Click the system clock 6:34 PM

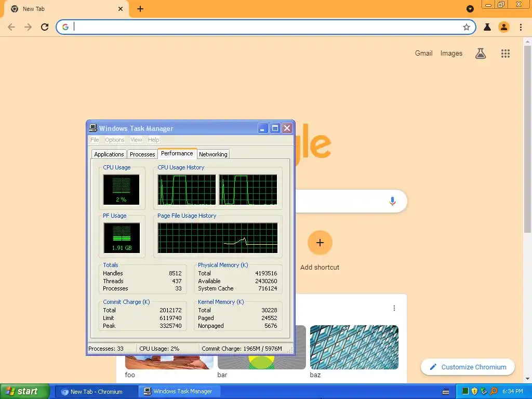513,392
